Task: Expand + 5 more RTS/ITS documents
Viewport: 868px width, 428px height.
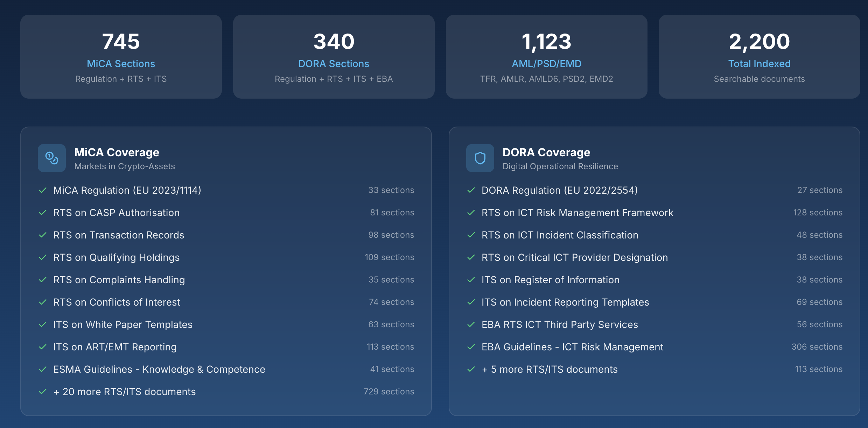Action: pos(549,369)
